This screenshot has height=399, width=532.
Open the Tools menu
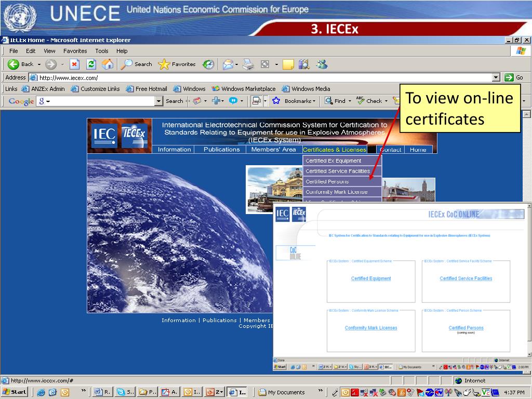(101, 51)
